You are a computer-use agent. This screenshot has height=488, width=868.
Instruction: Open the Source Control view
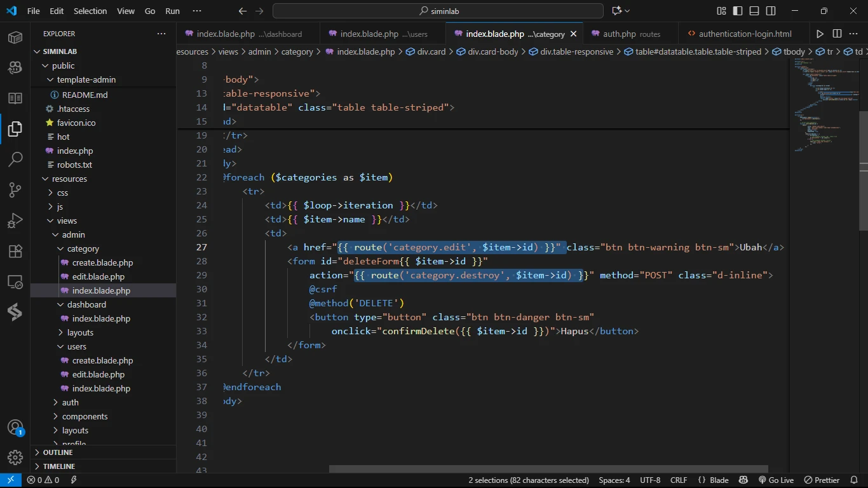[x=15, y=190]
